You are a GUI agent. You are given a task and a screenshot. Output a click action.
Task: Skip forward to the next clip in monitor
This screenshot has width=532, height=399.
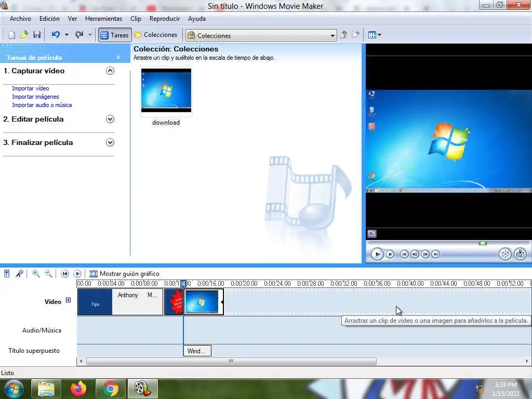click(x=436, y=254)
